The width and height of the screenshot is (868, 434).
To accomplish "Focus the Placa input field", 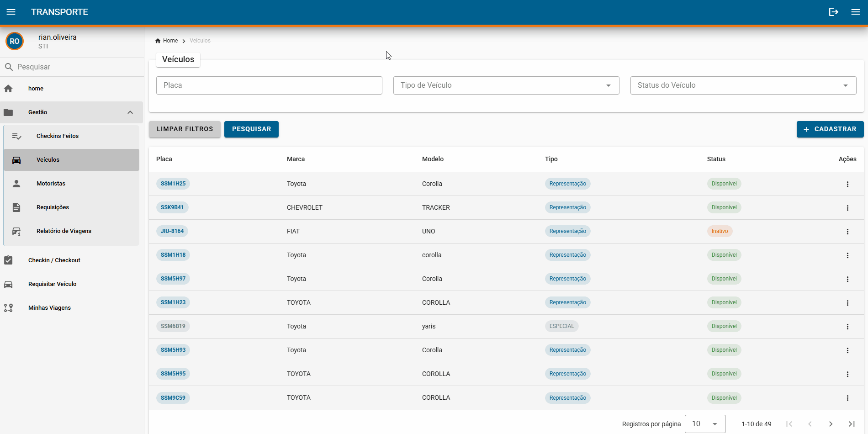I will 269,85.
